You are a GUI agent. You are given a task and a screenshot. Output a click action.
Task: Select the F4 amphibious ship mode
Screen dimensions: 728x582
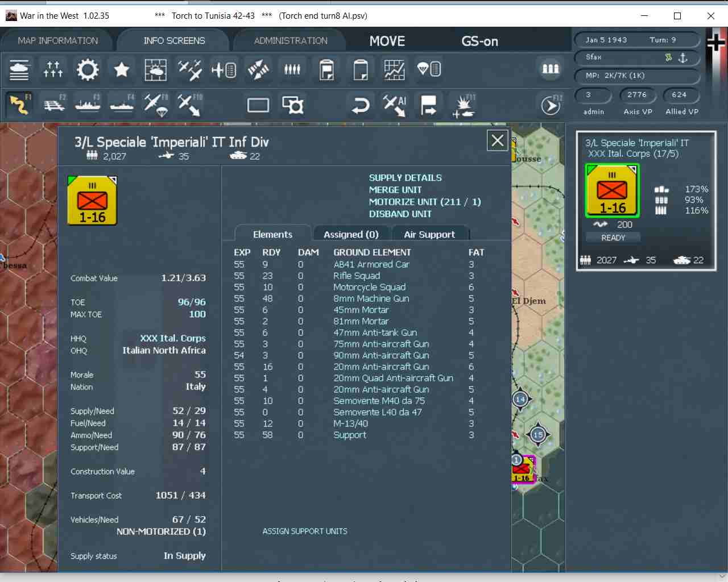122,105
